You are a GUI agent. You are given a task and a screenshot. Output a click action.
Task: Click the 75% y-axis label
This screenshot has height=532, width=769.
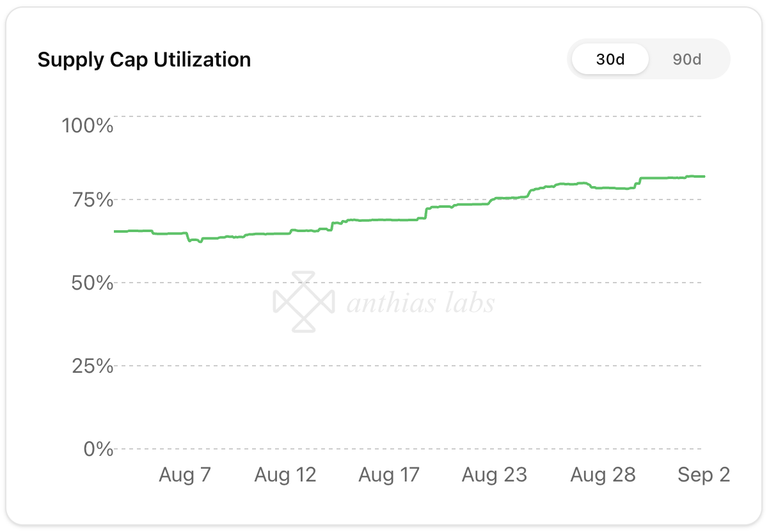[x=92, y=201]
